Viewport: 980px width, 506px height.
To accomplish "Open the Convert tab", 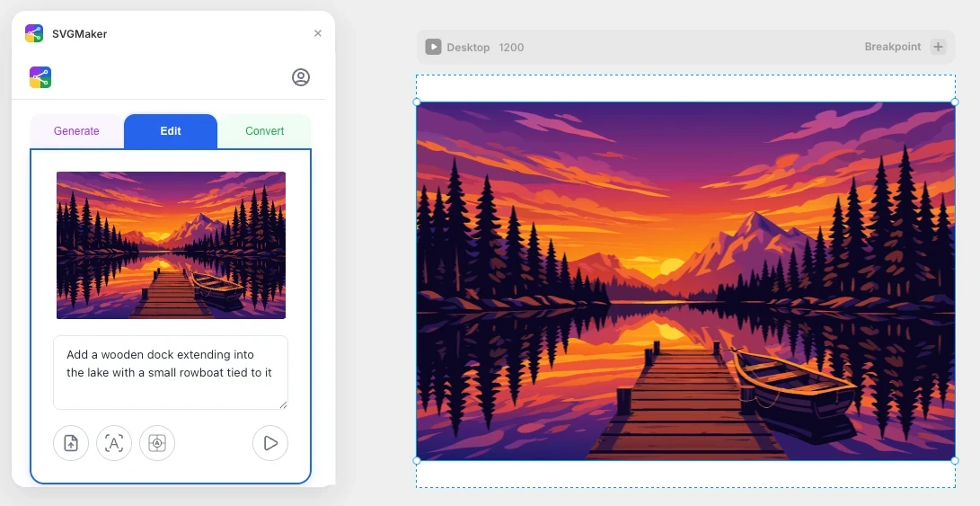I will pos(264,131).
